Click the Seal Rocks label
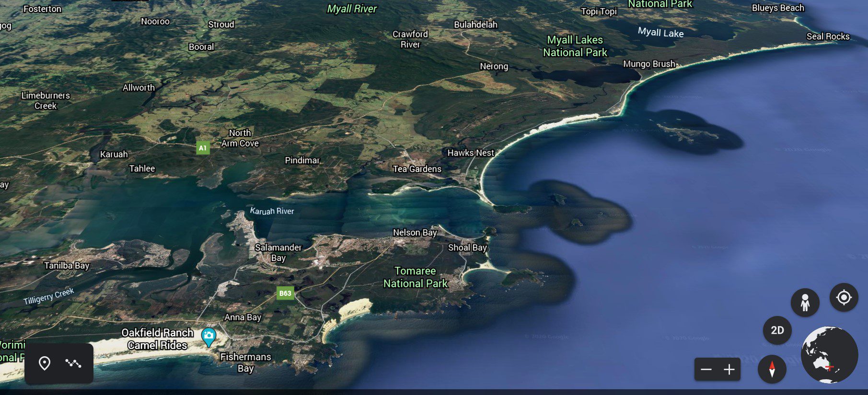 click(x=828, y=36)
